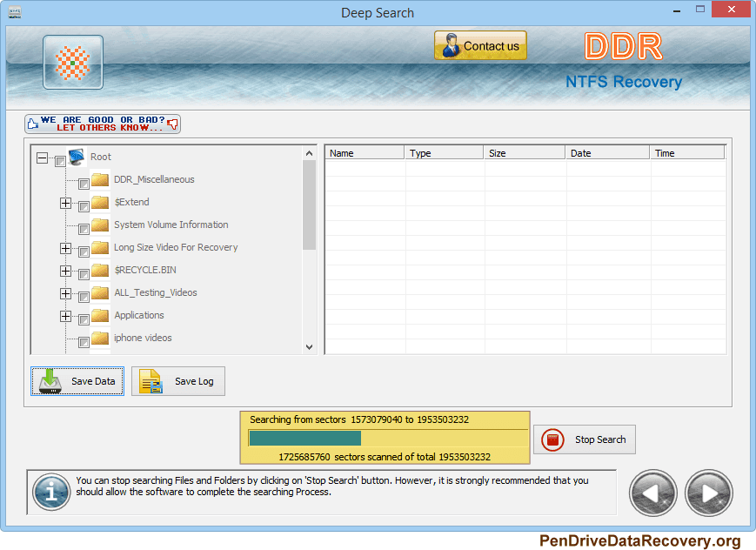Click the green arrow Save Data icon

50,381
